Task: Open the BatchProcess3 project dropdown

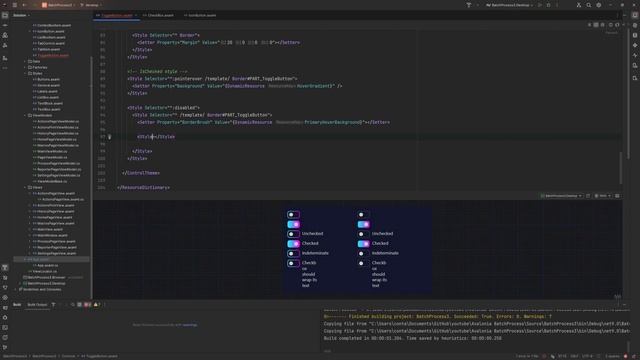Action: pyautogui.click(x=59, y=5)
